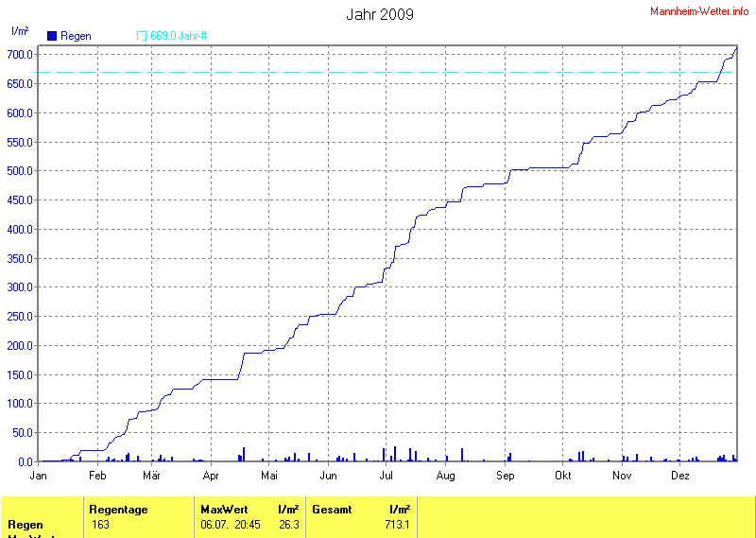The image size is (756, 538).
Task: Select the Regen legend label
Action: (x=76, y=36)
